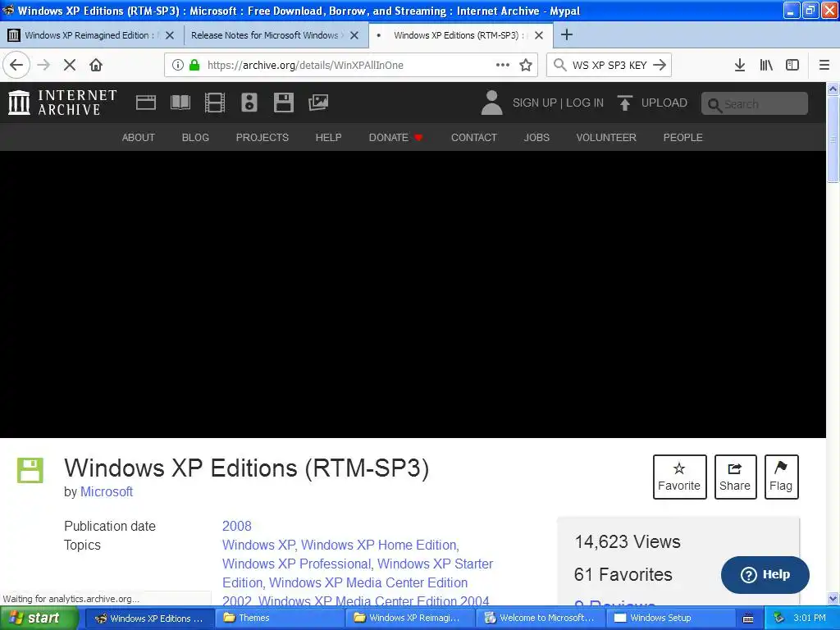Open Internet Archive texts book icon
Image resolution: width=840 pixels, height=630 pixels.
pyautogui.click(x=180, y=103)
